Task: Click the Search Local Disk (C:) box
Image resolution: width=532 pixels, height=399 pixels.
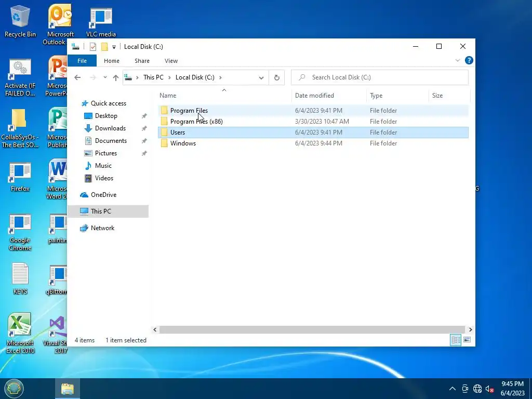Action: click(380, 77)
